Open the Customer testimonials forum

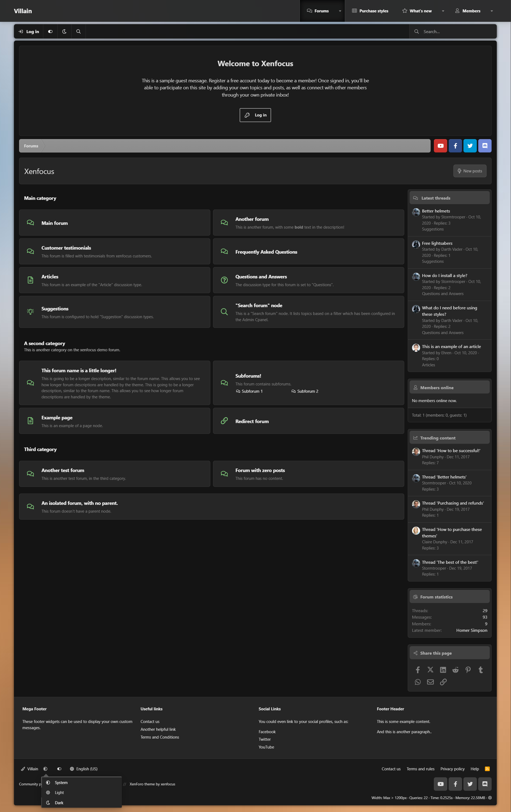point(66,248)
